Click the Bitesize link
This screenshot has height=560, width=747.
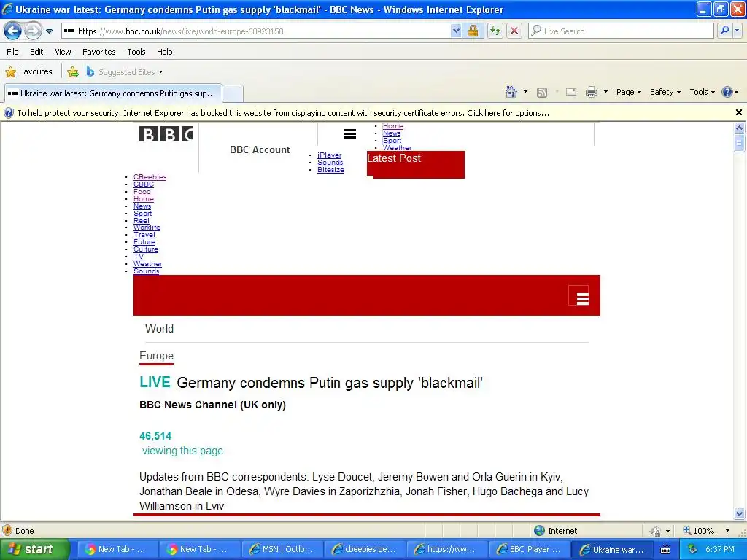point(330,169)
